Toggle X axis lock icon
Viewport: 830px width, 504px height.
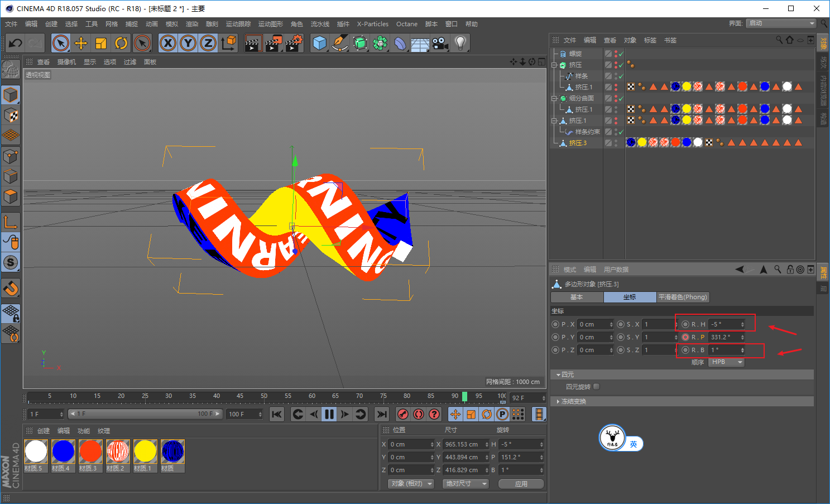pyautogui.click(x=168, y=43)
